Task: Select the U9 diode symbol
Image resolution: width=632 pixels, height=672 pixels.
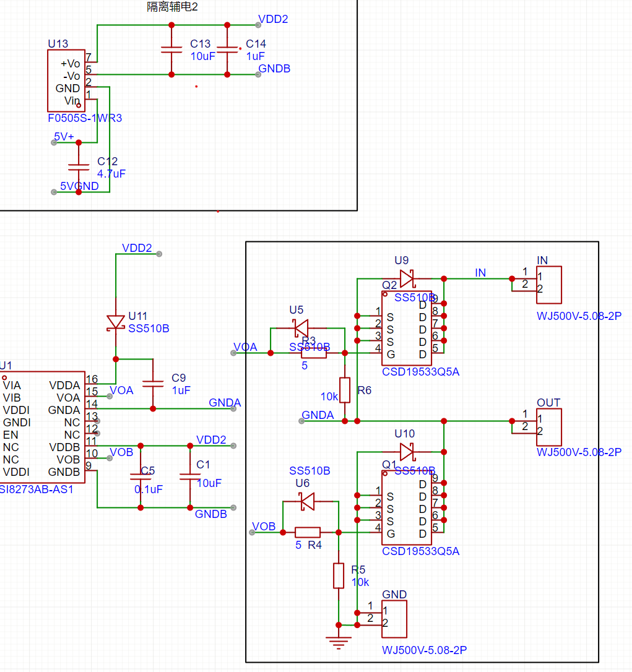Action: [x=407, y=278]
